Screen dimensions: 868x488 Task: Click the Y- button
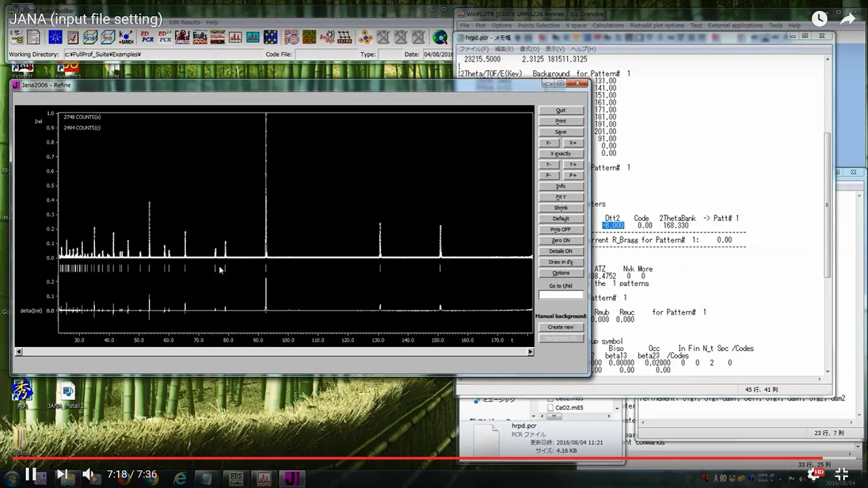click(x=549, y=165)
